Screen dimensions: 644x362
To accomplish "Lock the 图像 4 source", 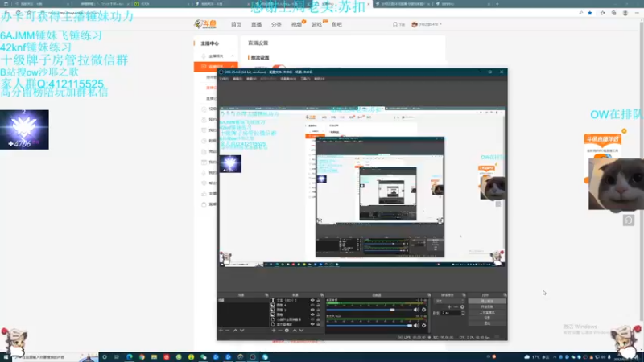I will [318, 305].
